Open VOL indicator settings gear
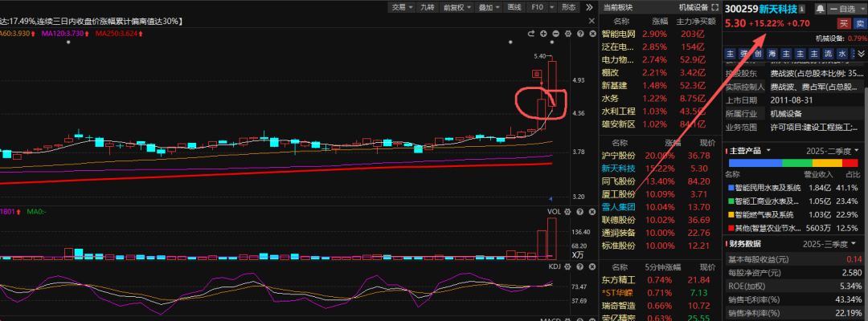 point(567,210)
